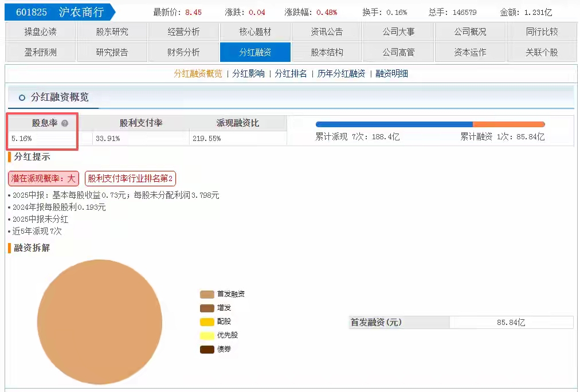Open the 股息率 help question-mark icon
The image size is (580, 392).
[60, 122]
